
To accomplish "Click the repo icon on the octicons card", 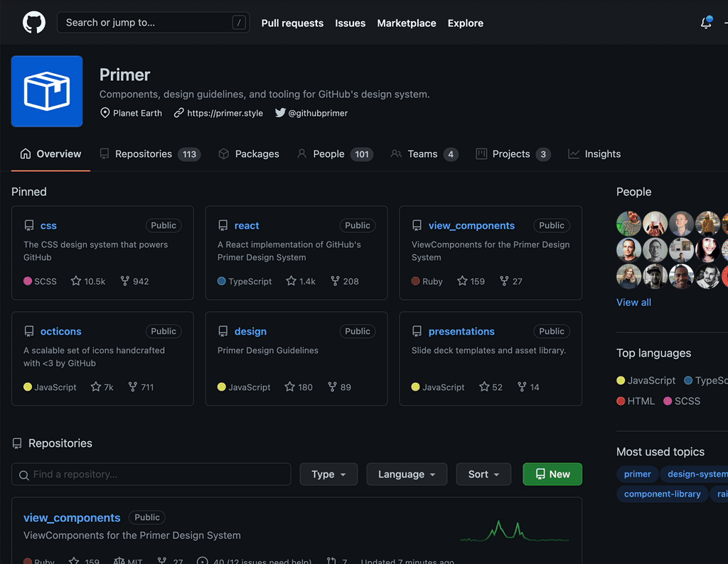I will click(29, 331).
